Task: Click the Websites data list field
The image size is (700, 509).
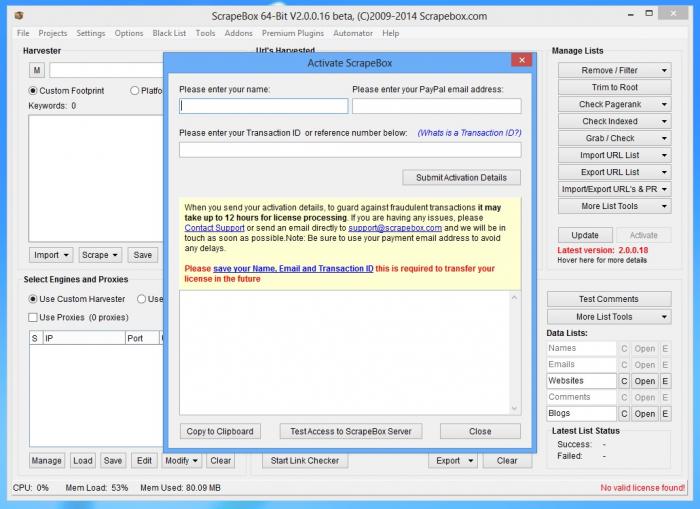Action: 582,381
